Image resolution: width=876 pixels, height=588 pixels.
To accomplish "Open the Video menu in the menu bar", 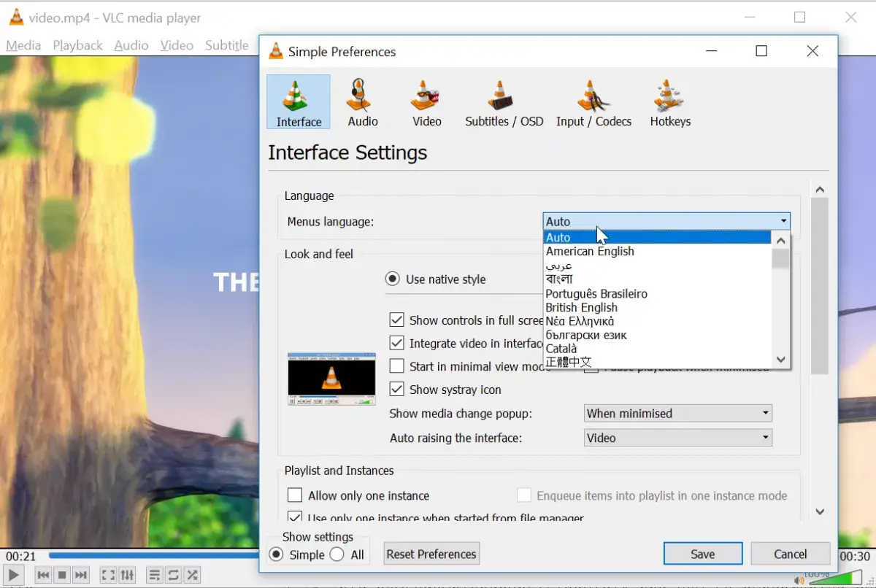I will click(x=177, y=45).
